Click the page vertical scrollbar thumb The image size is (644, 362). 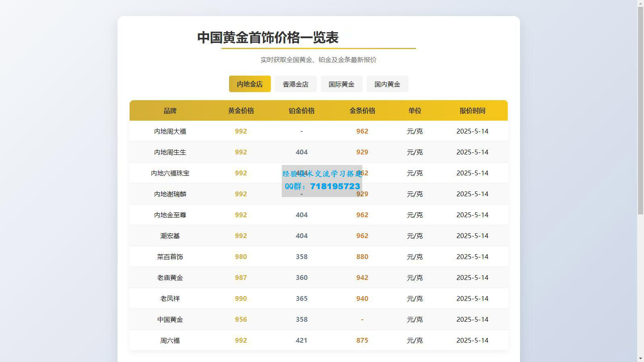[640, 111]
